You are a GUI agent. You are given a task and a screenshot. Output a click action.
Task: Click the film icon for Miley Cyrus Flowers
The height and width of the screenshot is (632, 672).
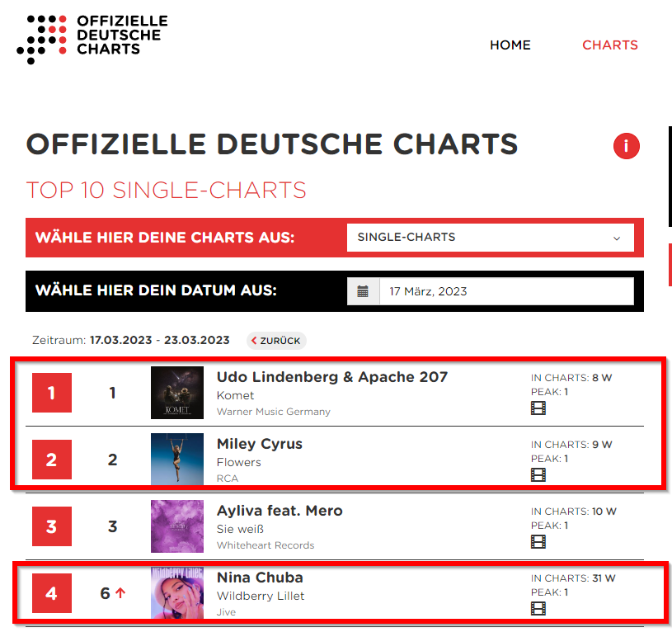[x=538, y=474]
